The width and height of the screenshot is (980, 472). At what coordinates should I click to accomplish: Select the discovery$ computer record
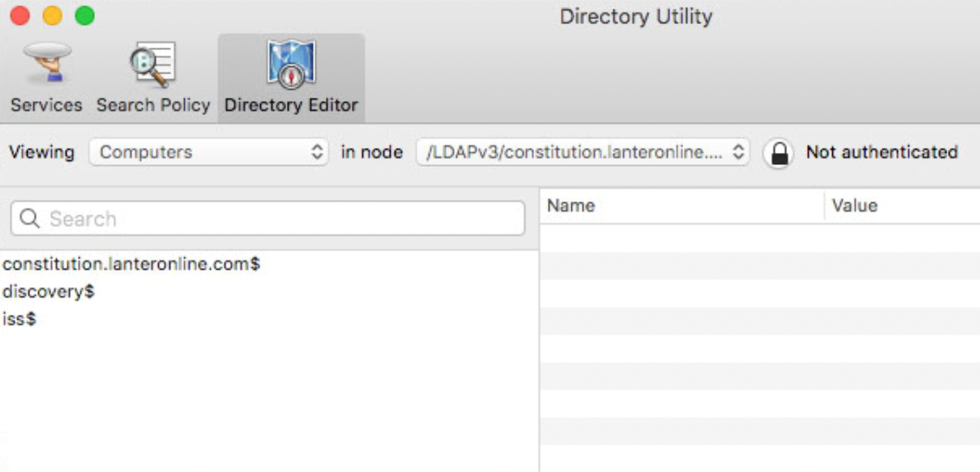pos(48,292)
